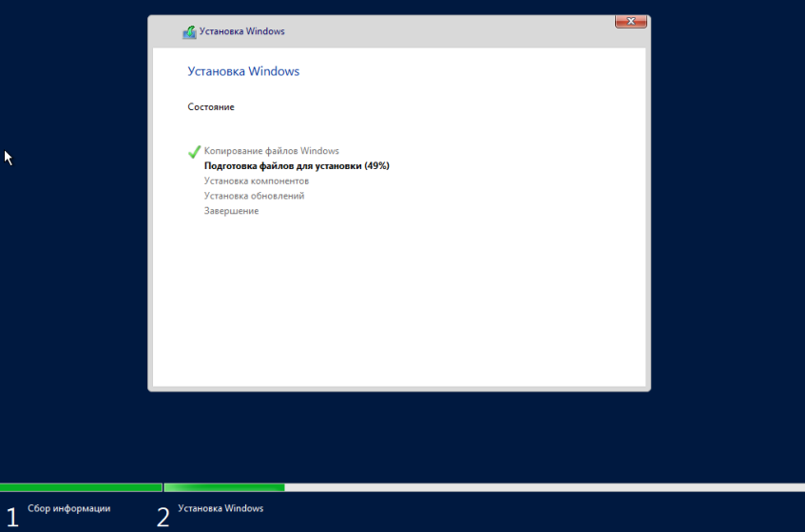Select the 'Завершение' step

click(232, 211)
